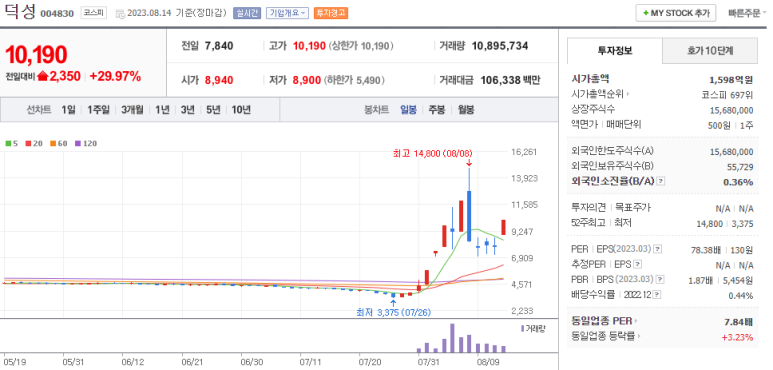Select the 3개월 line chart period
This screenshot has height=370, width=773.
132,109
